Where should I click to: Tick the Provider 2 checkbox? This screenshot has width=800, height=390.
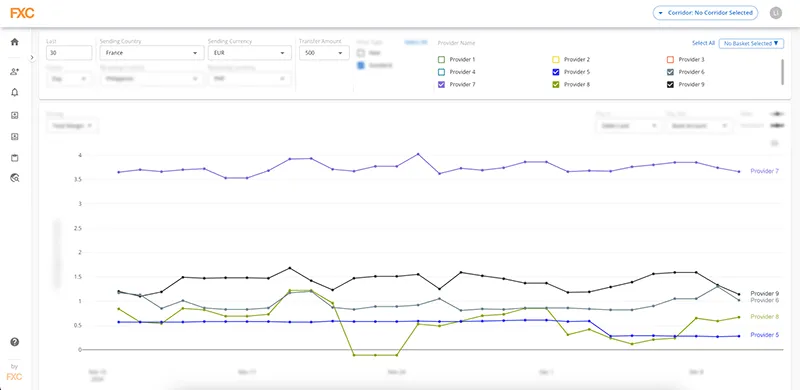(x=556, y=59)
